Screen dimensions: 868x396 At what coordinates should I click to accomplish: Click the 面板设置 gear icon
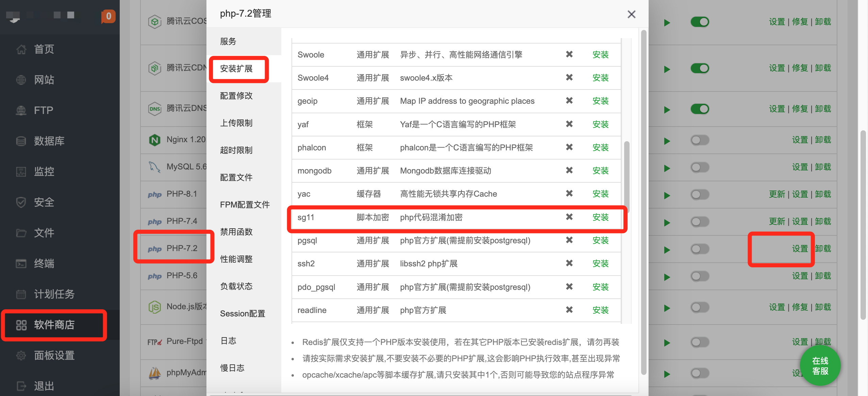click(x=21, y=356)
